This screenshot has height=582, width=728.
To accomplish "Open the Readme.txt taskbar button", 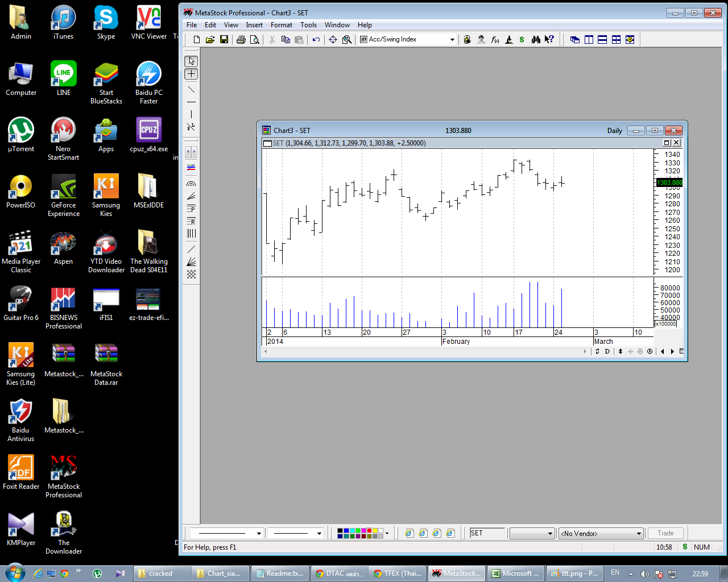I will point(281,573).
